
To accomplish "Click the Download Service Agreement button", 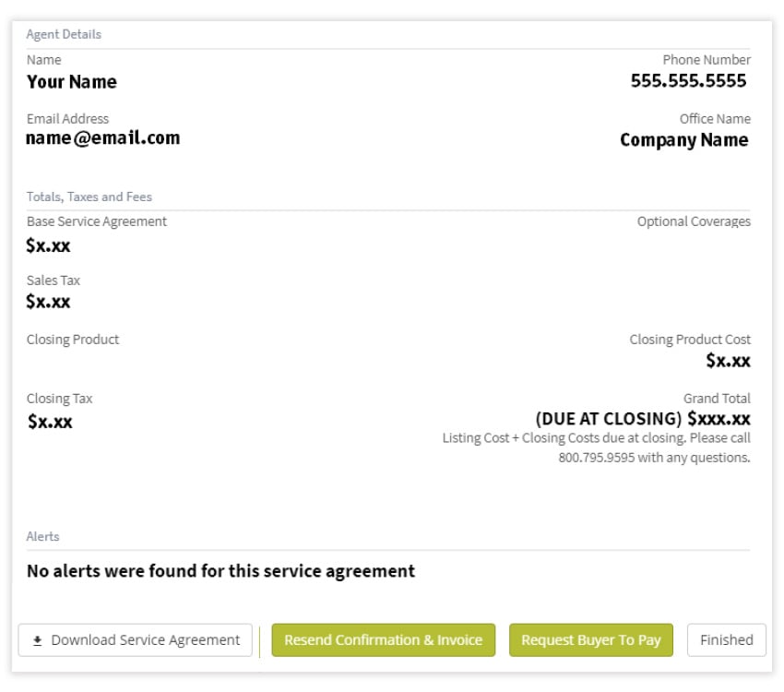I will [x=136, y=640].
